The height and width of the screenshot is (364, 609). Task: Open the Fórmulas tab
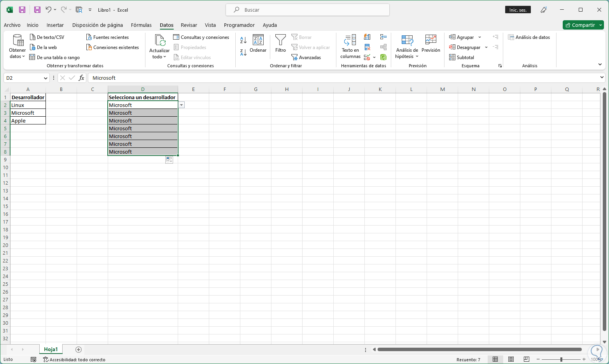[x=141, y=25]
